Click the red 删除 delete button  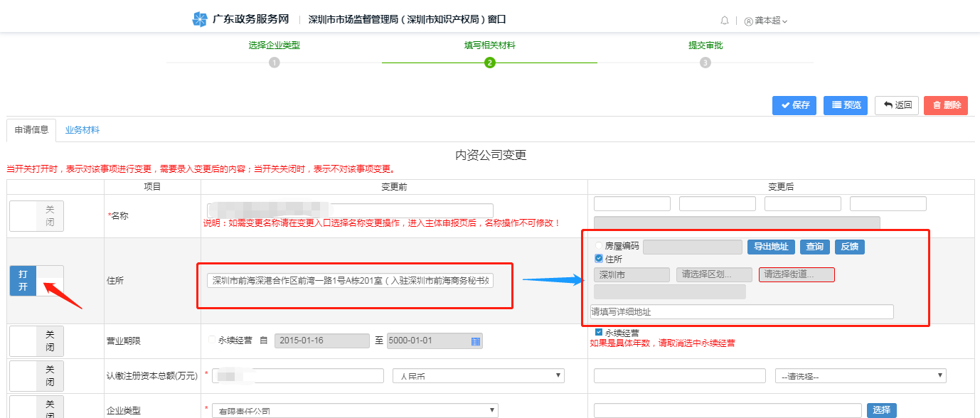click(945, 105)
